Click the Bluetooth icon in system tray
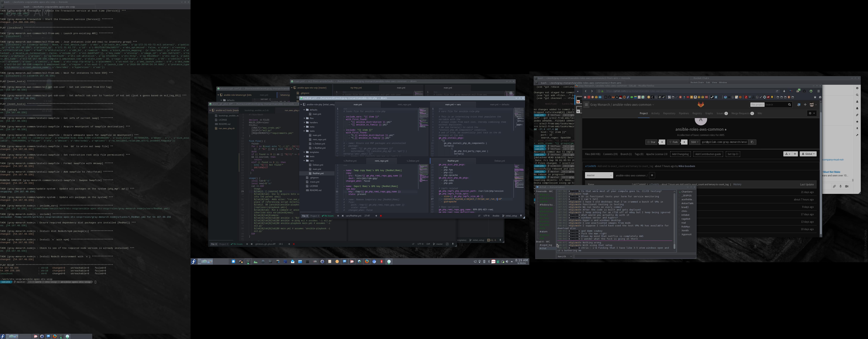The width and height of the screenshot is (868, 339). point(489,261)
